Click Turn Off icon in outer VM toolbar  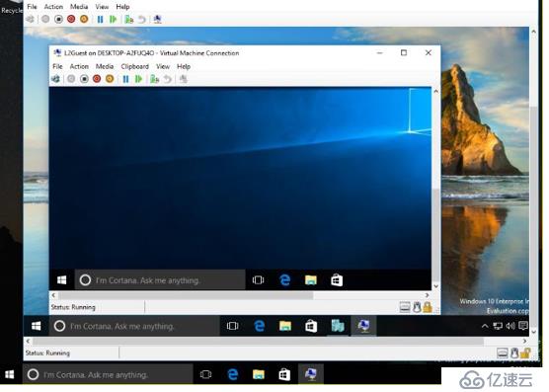pyautogui.click(x=58, y=19)
